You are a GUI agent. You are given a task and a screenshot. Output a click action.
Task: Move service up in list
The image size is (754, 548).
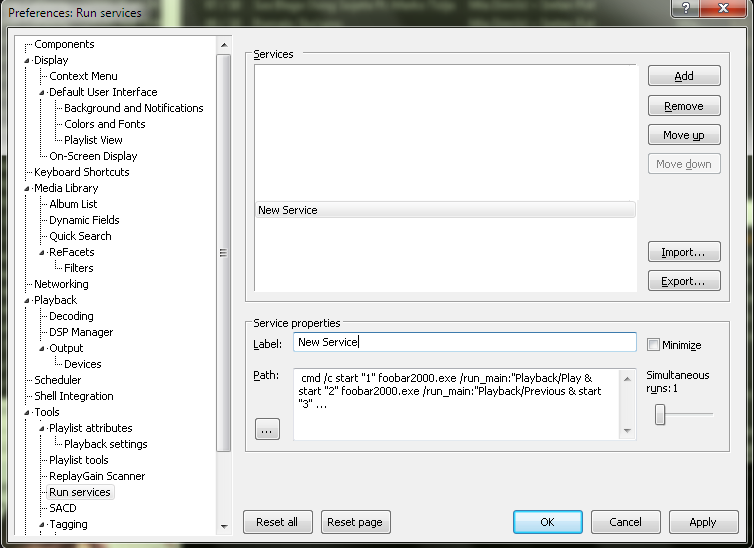point(684,135)
